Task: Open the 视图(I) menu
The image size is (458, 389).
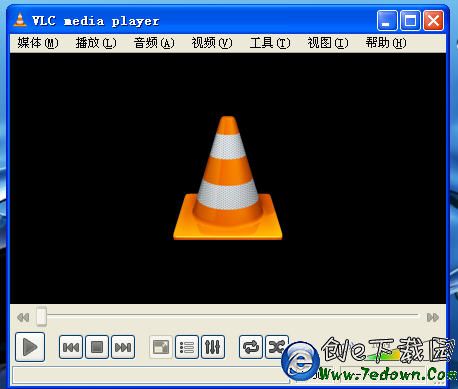Action: coord(328,43)
